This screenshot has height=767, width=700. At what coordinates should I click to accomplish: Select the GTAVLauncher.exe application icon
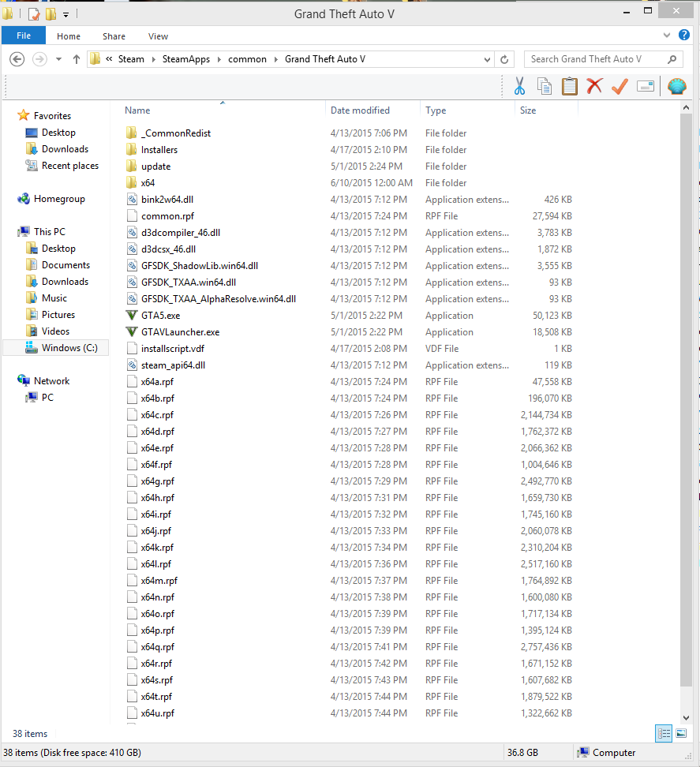pyautogui.click(x=132, y=331)
